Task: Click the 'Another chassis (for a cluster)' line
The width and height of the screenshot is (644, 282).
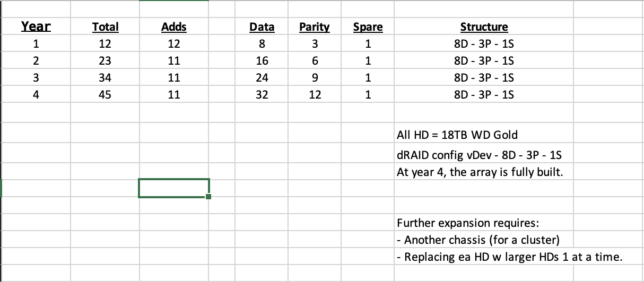Action: pos(478,240)
